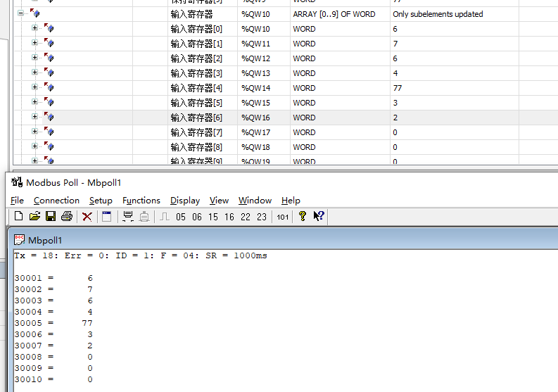This screenshot has width=558, height=392.
Task: Select the %QW14 address cell
Action: [x=264, y=88]
